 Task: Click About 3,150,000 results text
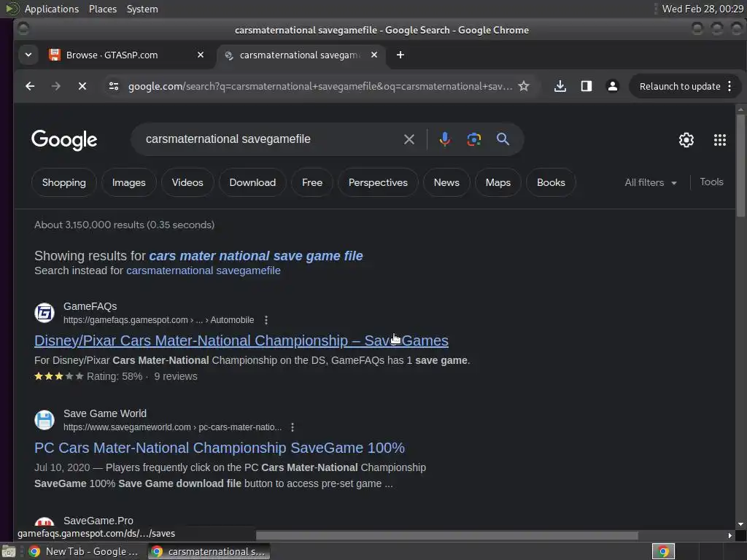tap(124, 225)
